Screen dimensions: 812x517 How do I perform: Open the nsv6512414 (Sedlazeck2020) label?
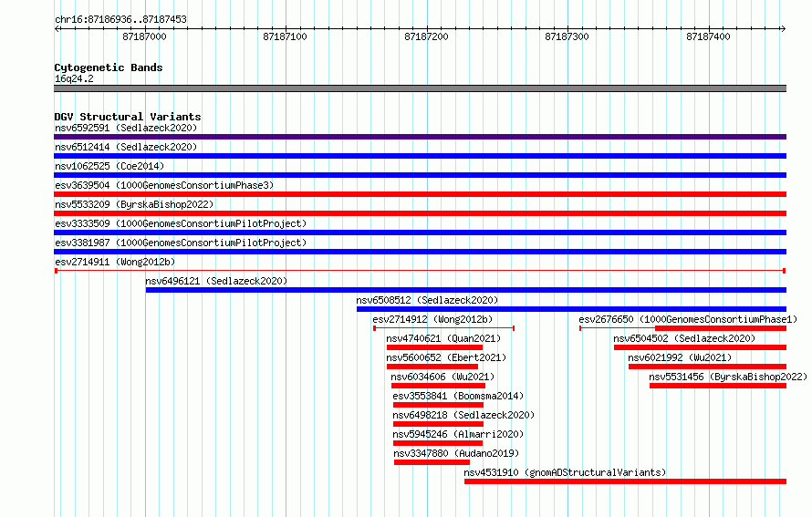[126, 147]
